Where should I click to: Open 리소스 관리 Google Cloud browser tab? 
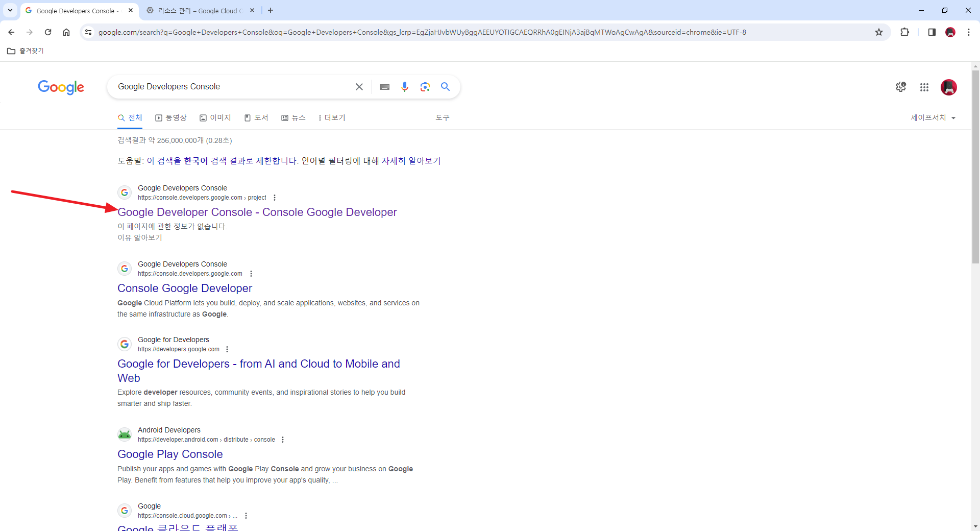(x=194, y=10)
